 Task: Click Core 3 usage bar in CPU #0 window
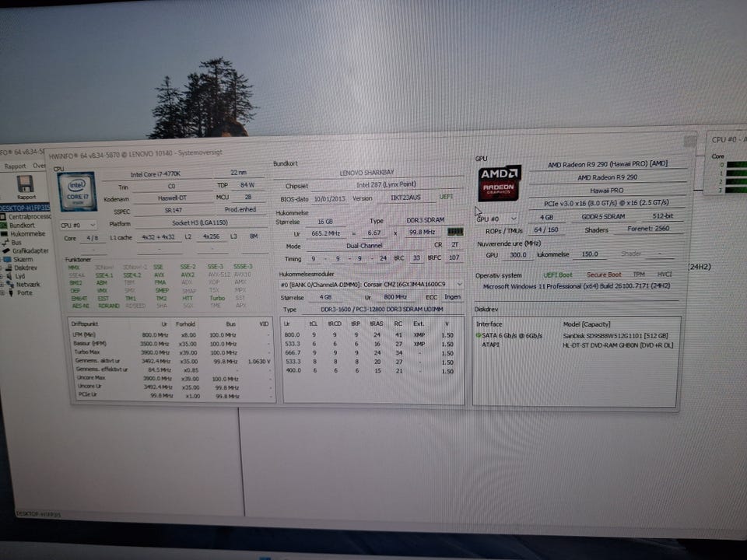tap(737, 190)
